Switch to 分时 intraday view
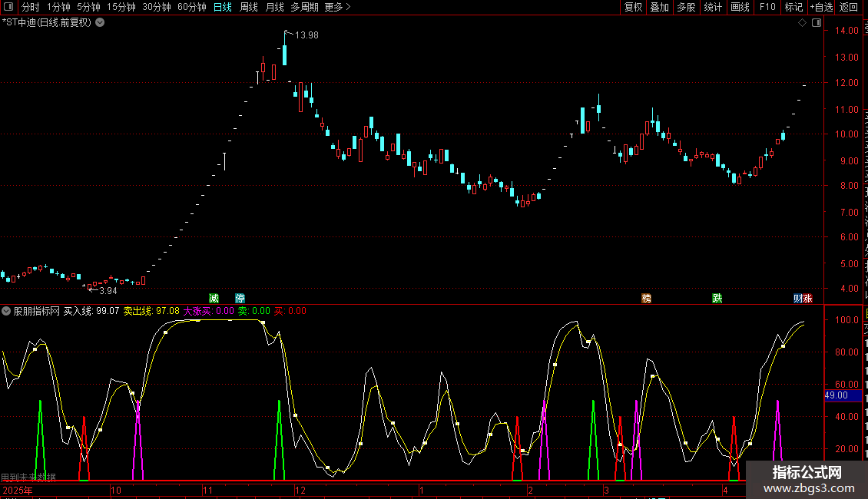The image size is (868, 499). pos(31,7)
